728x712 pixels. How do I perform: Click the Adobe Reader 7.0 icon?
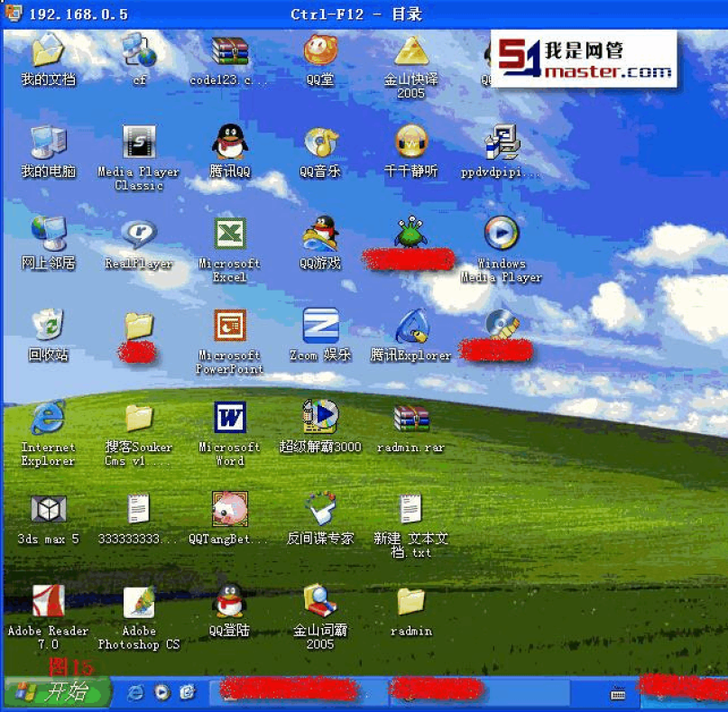pyautogui.click(x=48, y=603)
